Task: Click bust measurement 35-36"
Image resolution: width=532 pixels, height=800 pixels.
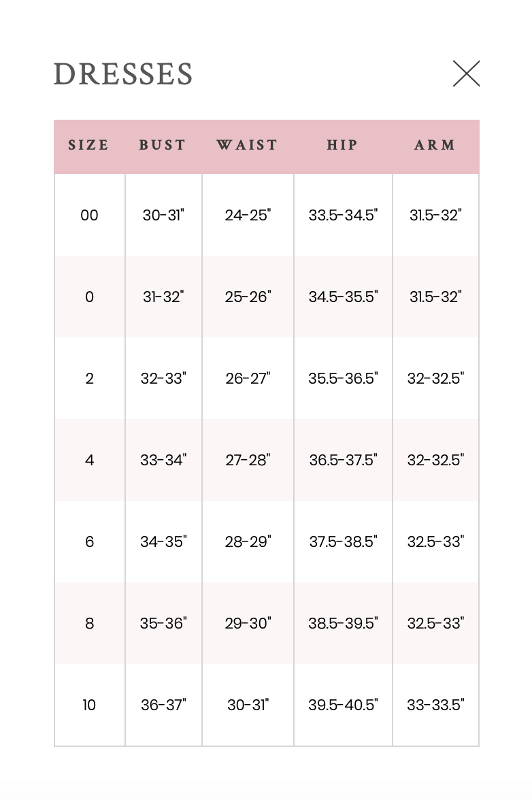Action: click(163, 623)
